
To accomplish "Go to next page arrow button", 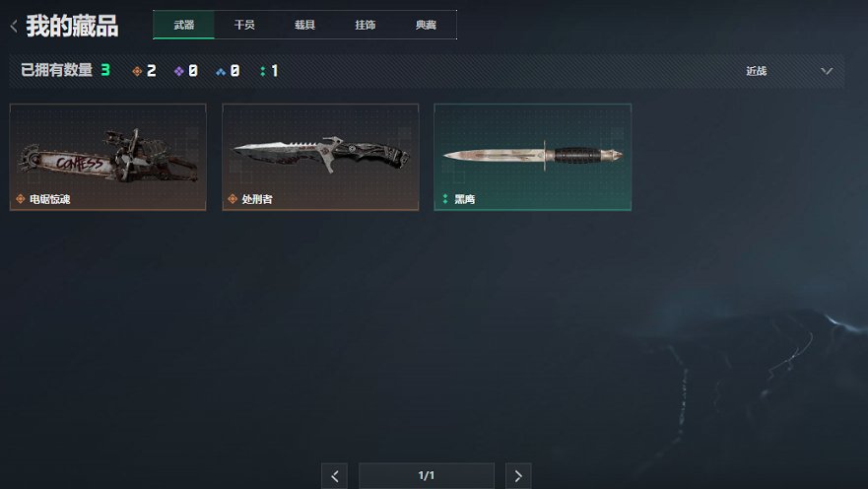I will tap(518, 476).
